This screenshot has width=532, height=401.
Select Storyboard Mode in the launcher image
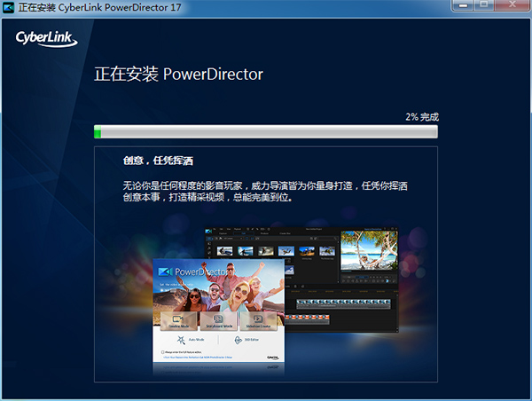(x=218, y=321)
